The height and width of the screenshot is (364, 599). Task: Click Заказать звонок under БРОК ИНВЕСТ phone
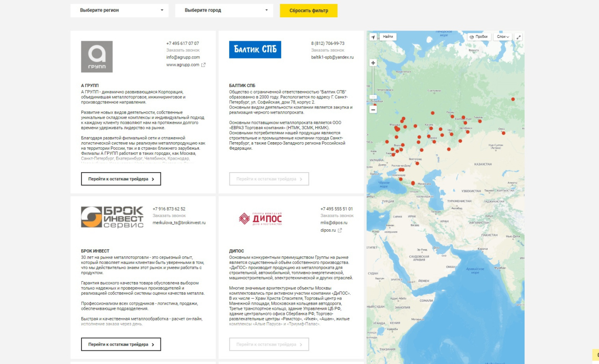pos(169,216)
